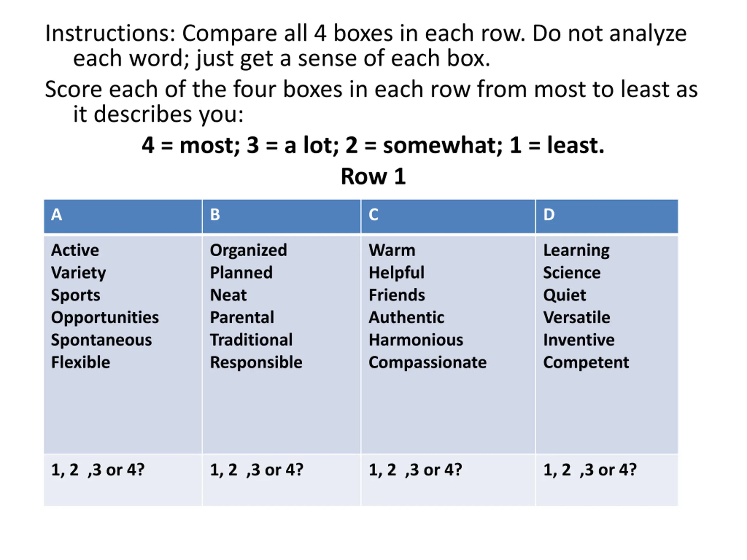Select the word "Harmonious" in column C

(x=416, y=339)
